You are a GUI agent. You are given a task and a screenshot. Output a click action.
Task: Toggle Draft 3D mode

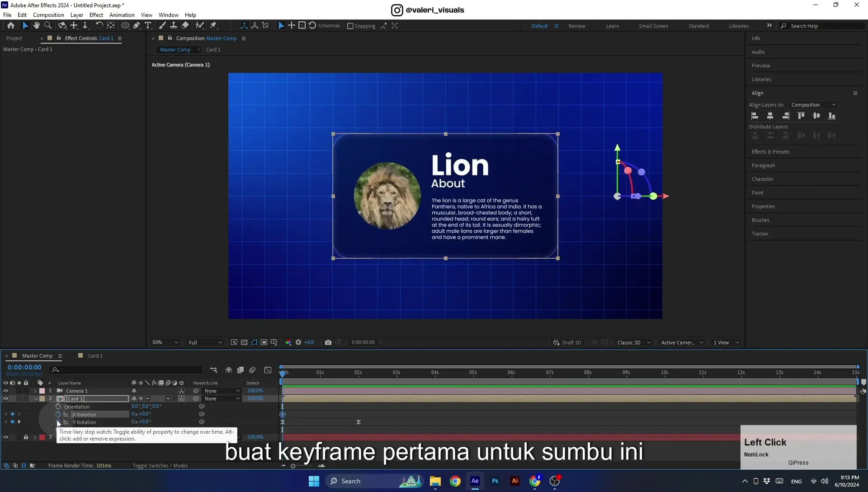point(567,342)
